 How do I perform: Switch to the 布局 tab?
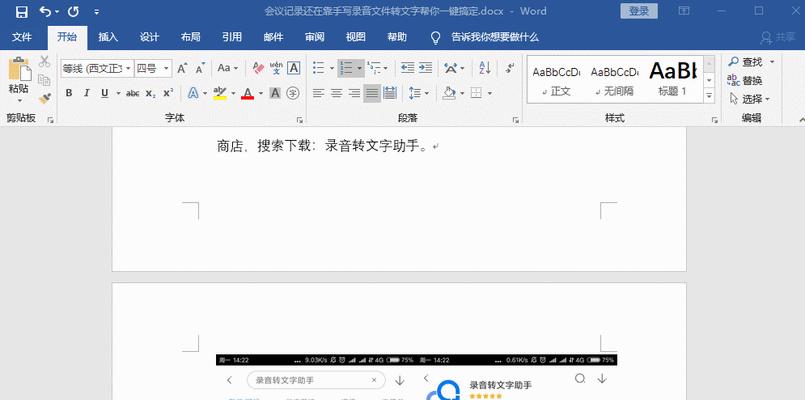click(x=190, y=37)
